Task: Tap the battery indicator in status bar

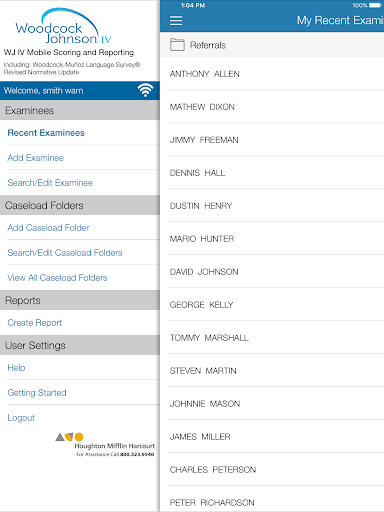Action: (x=375, y=5)
